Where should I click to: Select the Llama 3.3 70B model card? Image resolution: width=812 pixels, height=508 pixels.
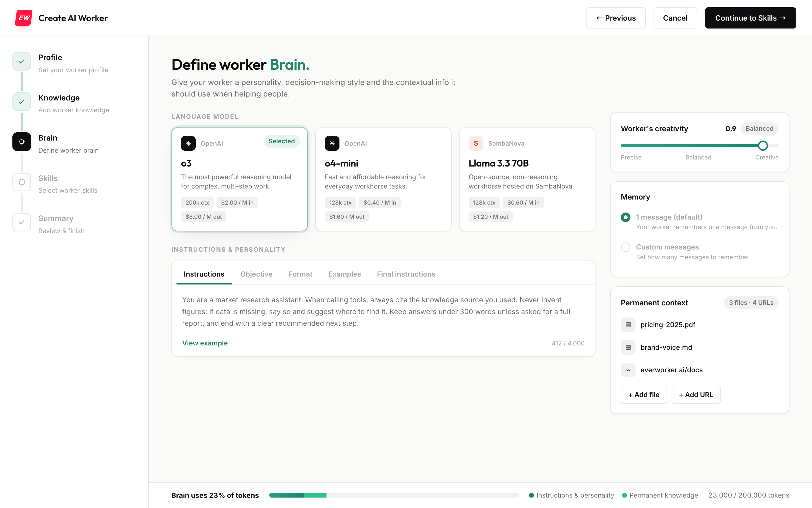[x=527, y=179]
